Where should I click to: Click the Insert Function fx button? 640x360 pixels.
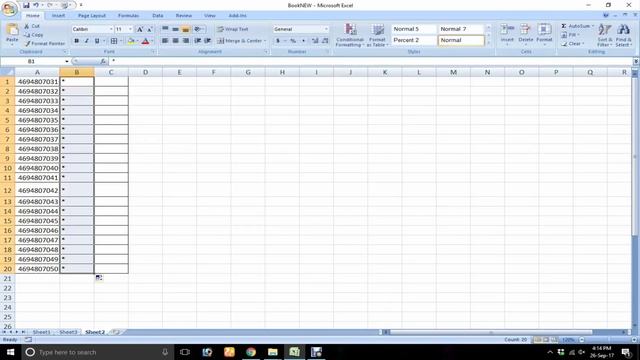point(103,61)
